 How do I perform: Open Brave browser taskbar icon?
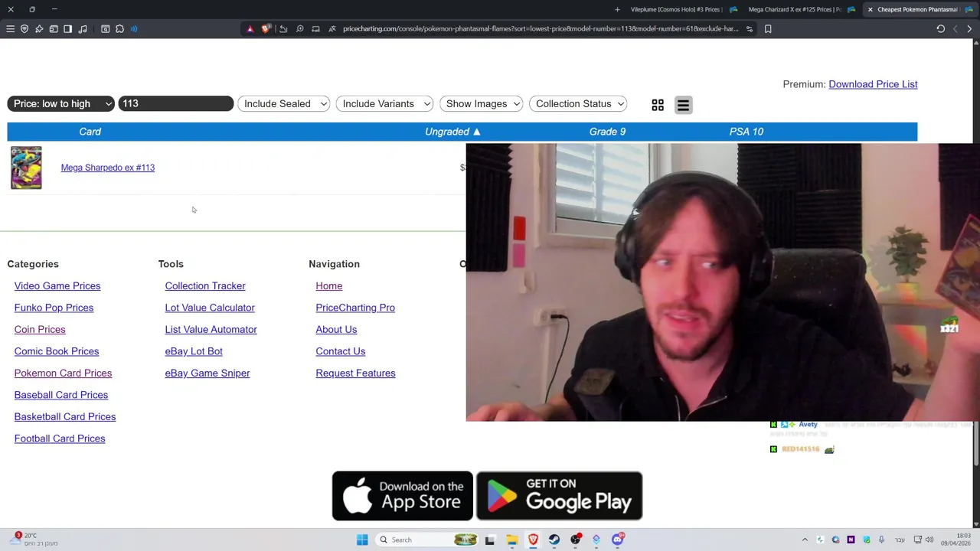pos(533,540)
